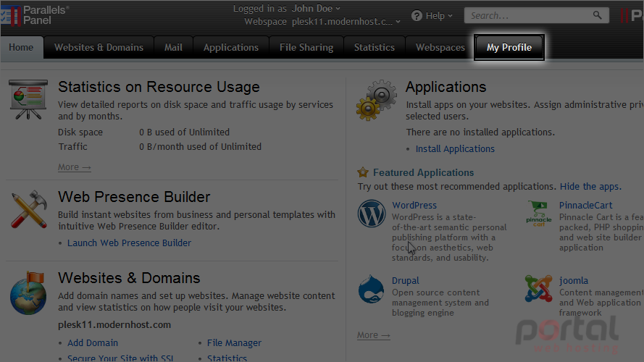Expand the Help menu

point(439,16)
